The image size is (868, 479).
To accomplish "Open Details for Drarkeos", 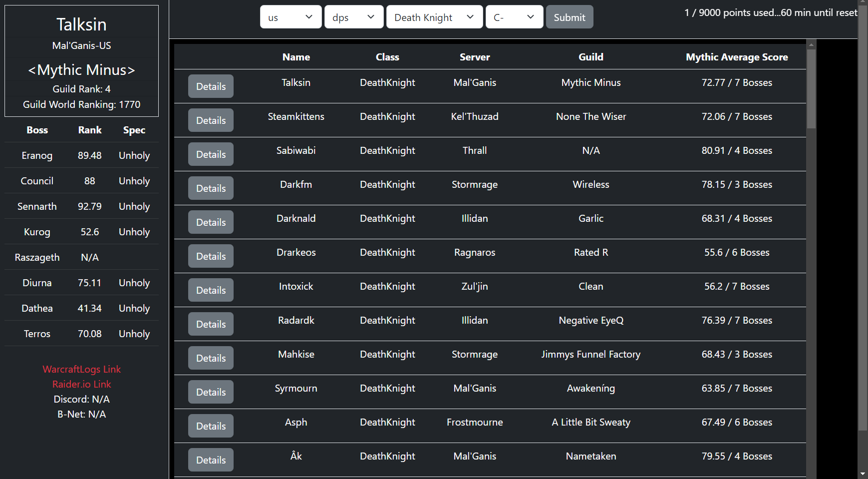I will [x=211, y=256].
